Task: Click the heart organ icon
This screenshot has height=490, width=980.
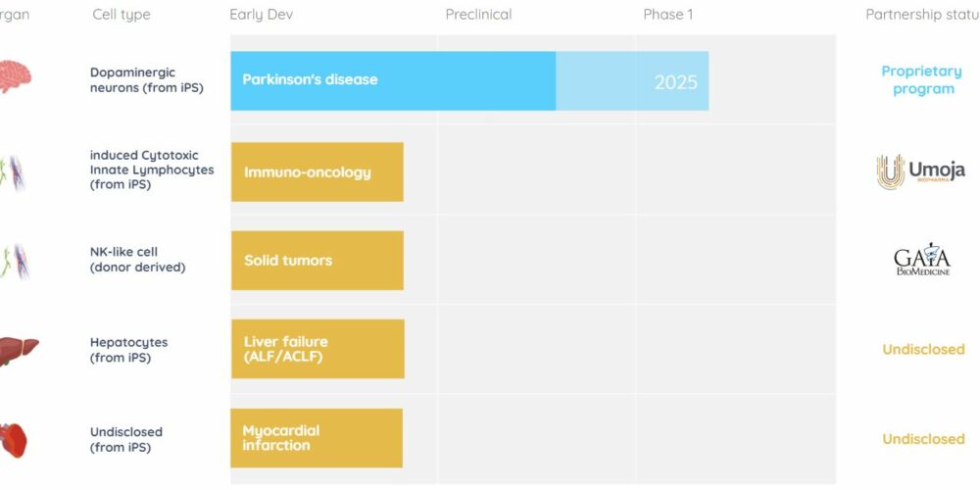Action: [13, 440]
